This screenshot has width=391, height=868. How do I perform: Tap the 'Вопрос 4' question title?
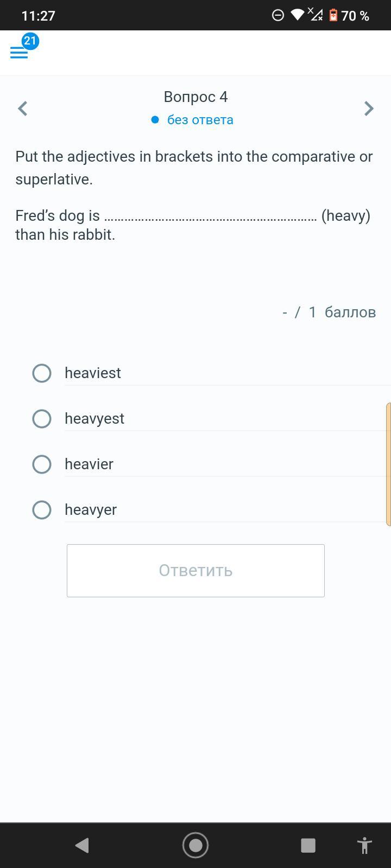[x=195, y=97]
